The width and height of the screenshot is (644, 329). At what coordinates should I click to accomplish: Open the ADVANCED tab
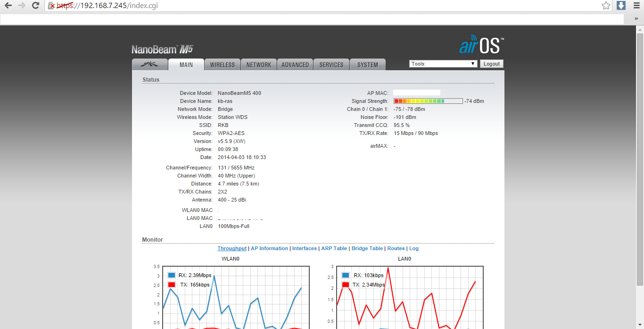(295, 65)
